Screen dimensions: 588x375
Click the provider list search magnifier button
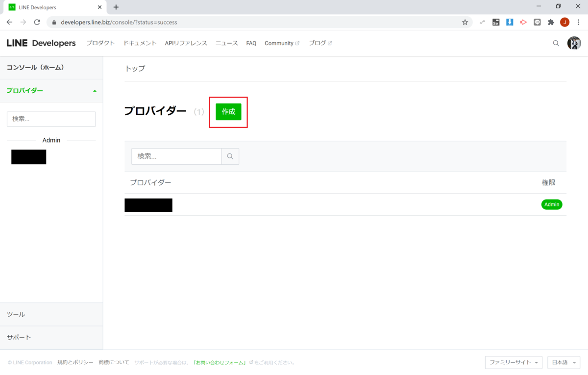click(230, 156)
